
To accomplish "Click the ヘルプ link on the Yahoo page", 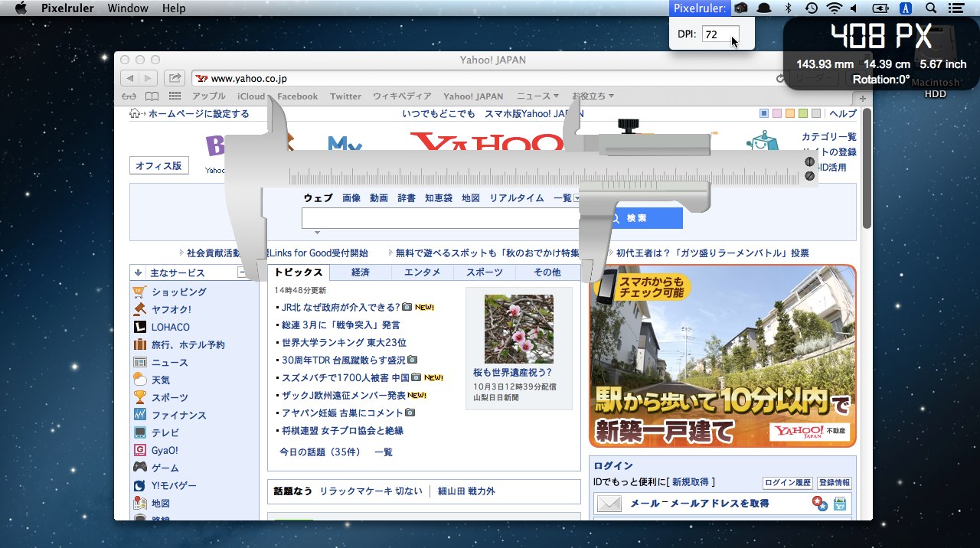I will [x=843, y=114].
